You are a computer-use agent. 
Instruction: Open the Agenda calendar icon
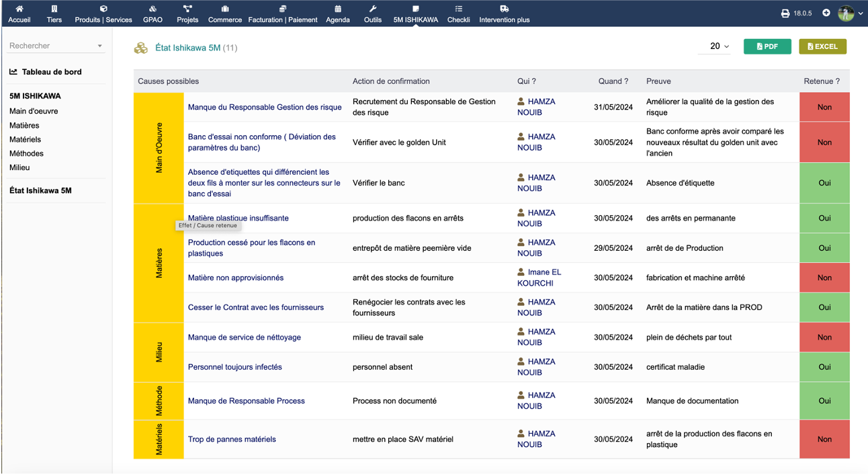pos(337,9)
